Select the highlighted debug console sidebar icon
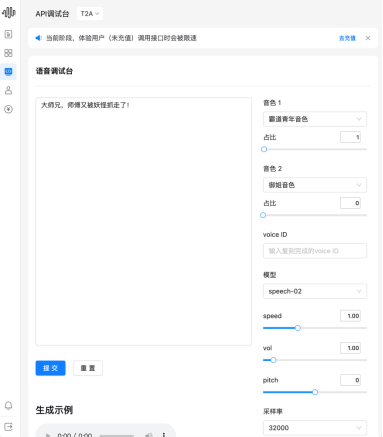Screen dimensions: 383x437 click(x=8, y=71)
